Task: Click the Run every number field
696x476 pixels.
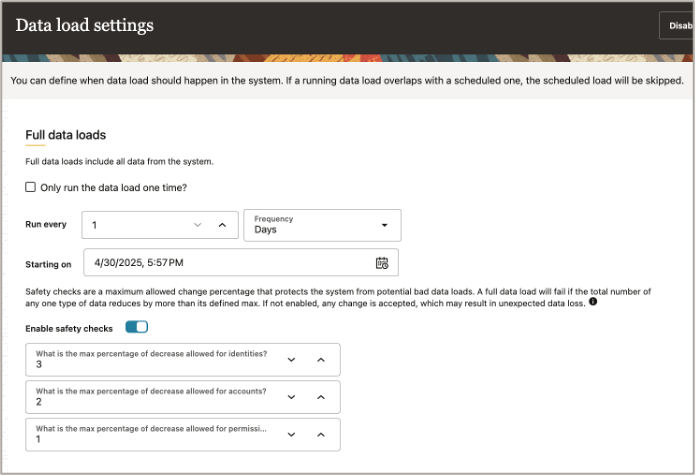Action: 135,225
